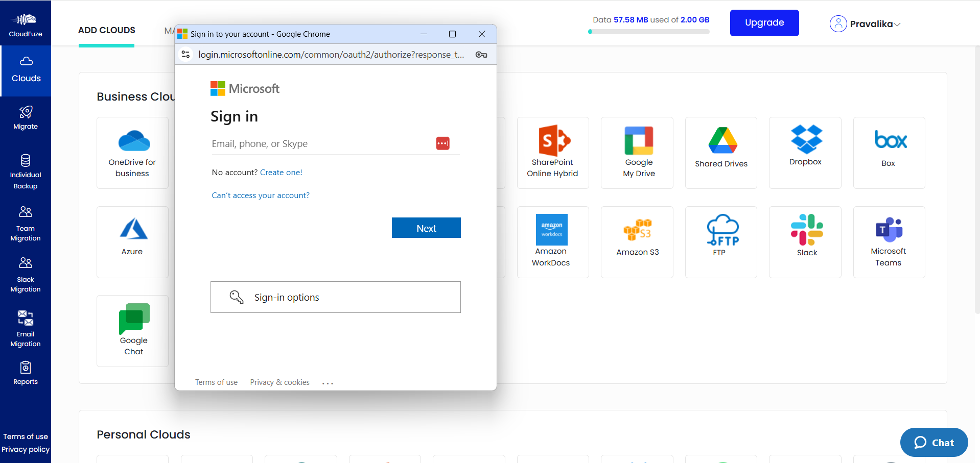Select the Azure cloud card
This screenshot has width=980, height=463.
click(x=132, y=242)
